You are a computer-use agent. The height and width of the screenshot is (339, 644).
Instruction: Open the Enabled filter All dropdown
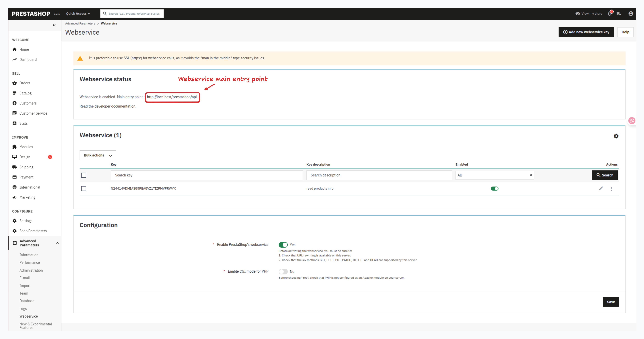pos(495,175)
